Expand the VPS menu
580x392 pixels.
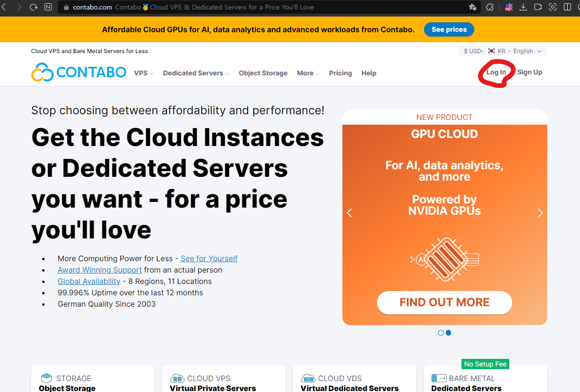tap(144, 73)
